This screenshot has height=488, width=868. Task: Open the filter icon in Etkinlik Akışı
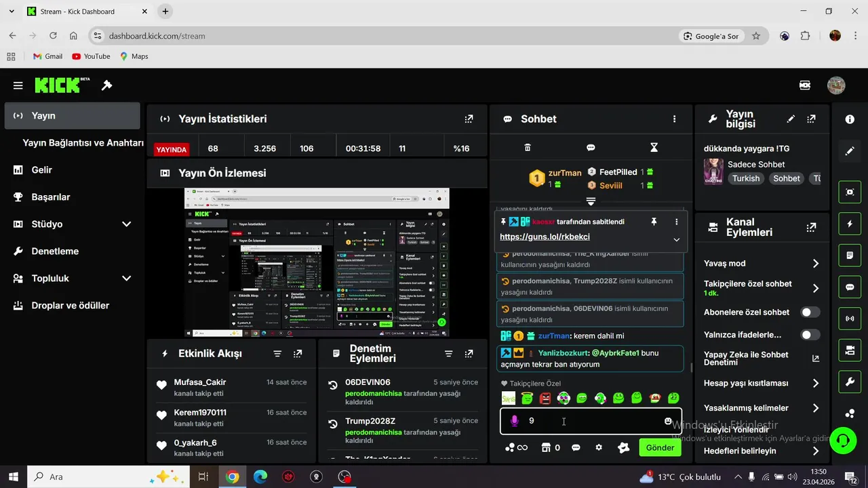pos(277,354)
